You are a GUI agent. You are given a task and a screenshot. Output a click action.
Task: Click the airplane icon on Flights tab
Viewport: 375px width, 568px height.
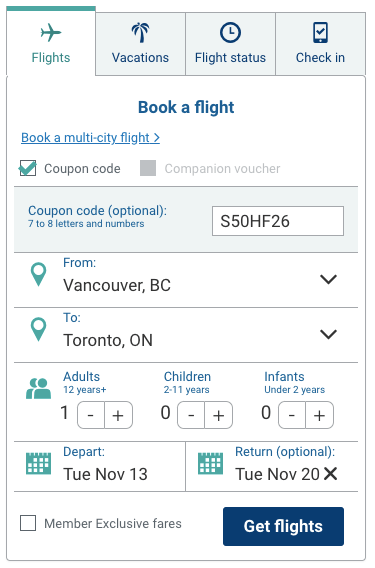pos(51,33)
